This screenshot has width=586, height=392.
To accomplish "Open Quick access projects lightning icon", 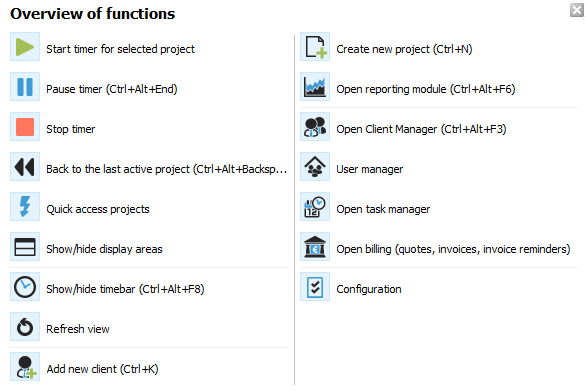I will [25, 207].
